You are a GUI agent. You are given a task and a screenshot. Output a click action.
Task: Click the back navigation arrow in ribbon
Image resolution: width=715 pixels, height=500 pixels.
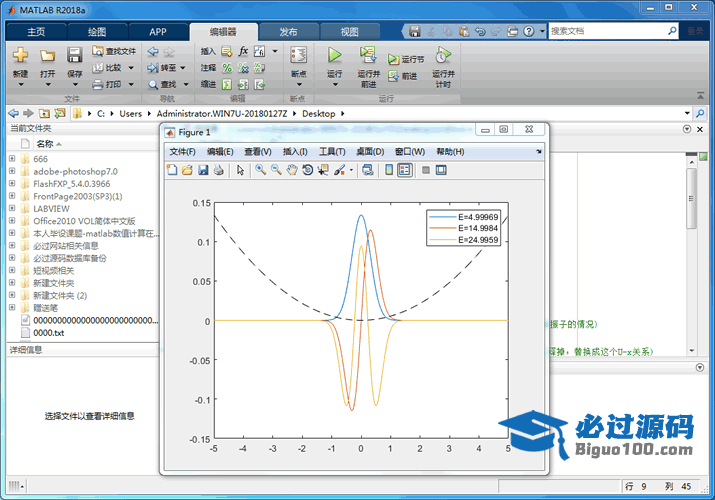pos(153,52)
